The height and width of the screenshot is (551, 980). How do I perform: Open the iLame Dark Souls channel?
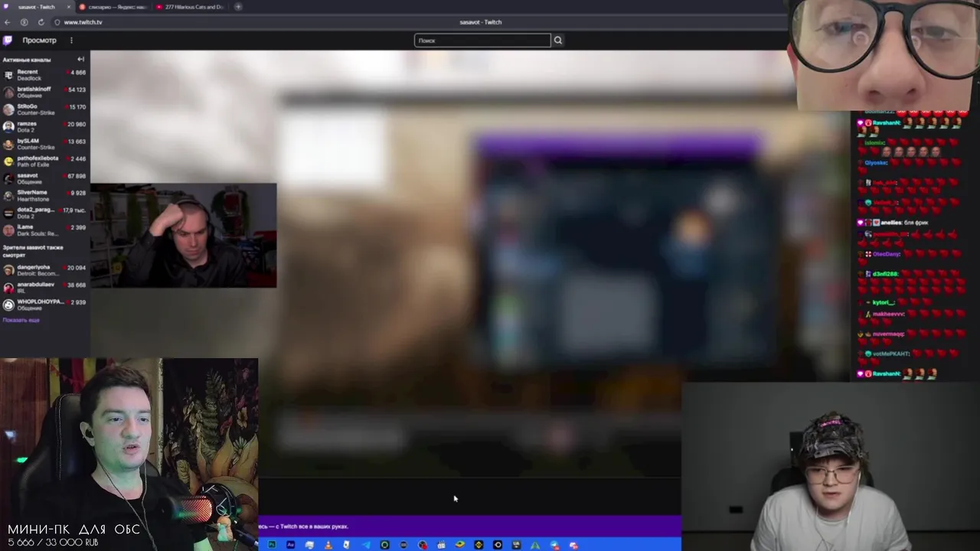pos(44,230)
